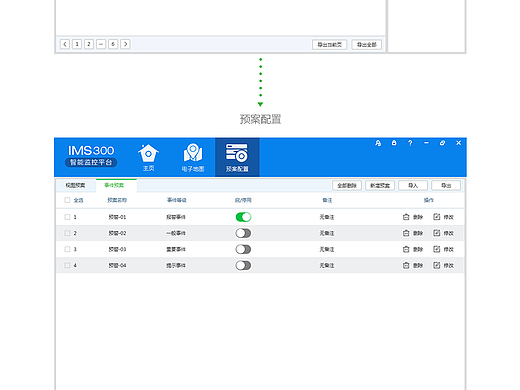
Task: Click the 重要事件 level cell
Action: coord(176,249)
